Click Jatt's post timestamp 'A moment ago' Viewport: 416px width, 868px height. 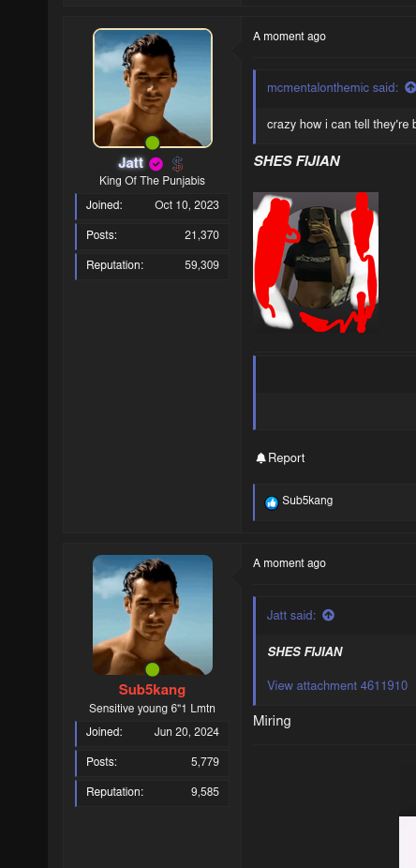click(290, 37)
